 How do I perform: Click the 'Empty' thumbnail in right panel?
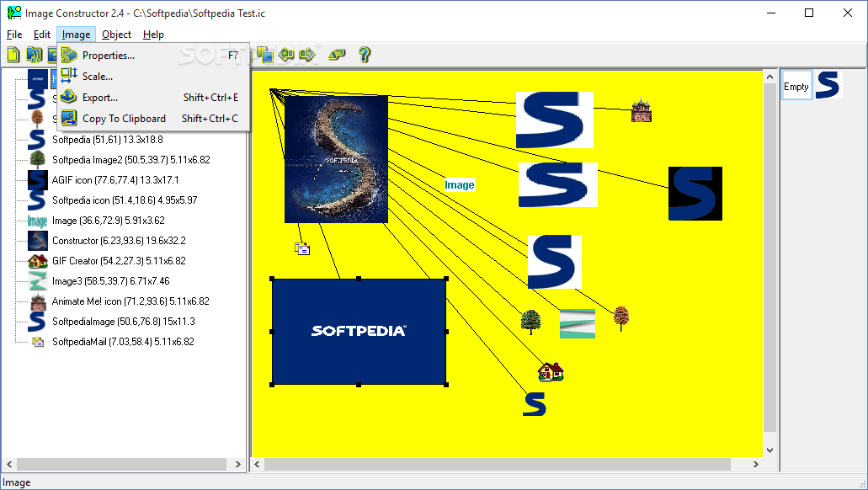(796, 85)
